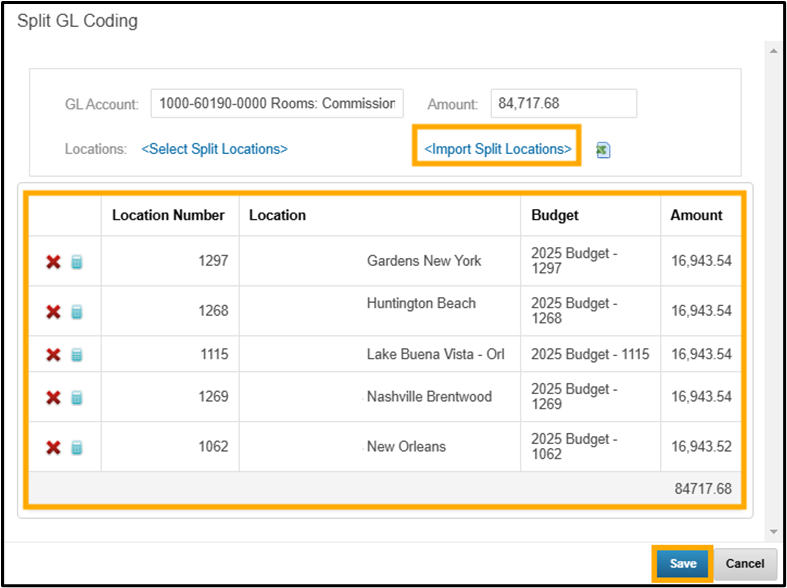
Task: Click calculator icon for Nashville Brentwood
Action: tap(77, 398)
